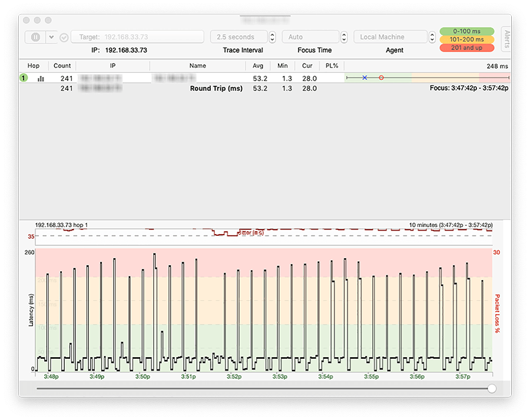Click the yellow 101-200 ms legend badge
Image resolution: width=530 pixels, height=420 pixels.
click(x=467, y=39)
